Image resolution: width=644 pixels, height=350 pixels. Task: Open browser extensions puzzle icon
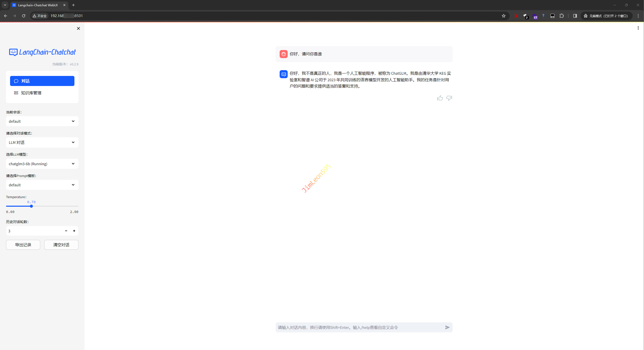point(562,16)
